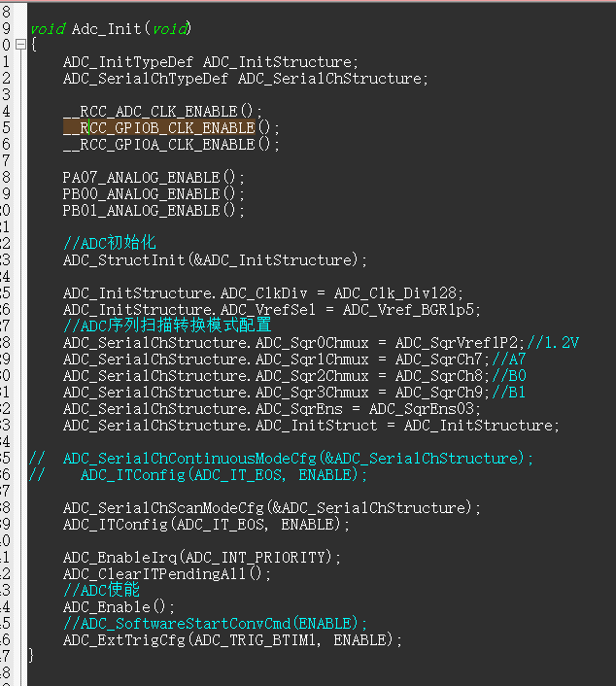Click the ADC_SerialChTypeDef ADC_SerialChStructure declaration line
This screenshot has width=616, height=686.
246,79
